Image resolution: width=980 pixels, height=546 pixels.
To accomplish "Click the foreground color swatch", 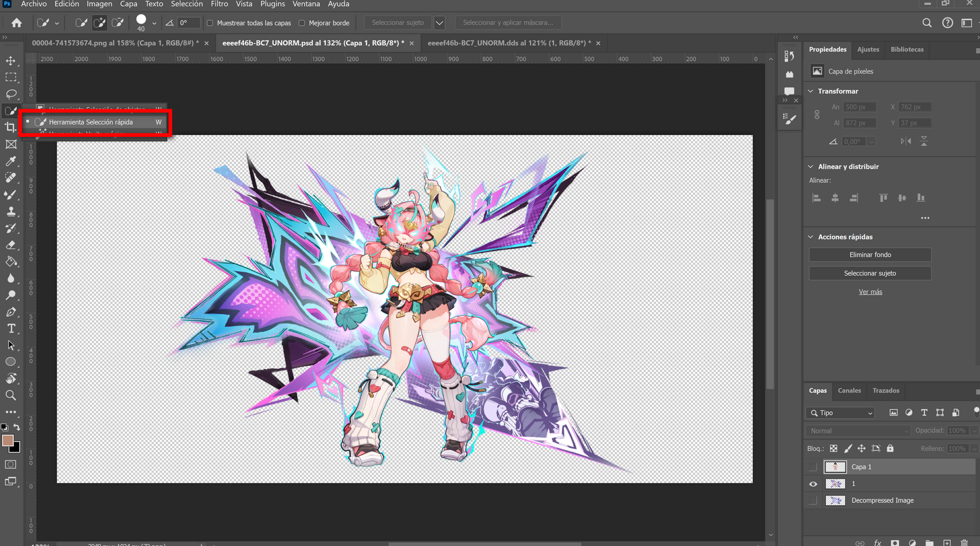I will [8, 441].
